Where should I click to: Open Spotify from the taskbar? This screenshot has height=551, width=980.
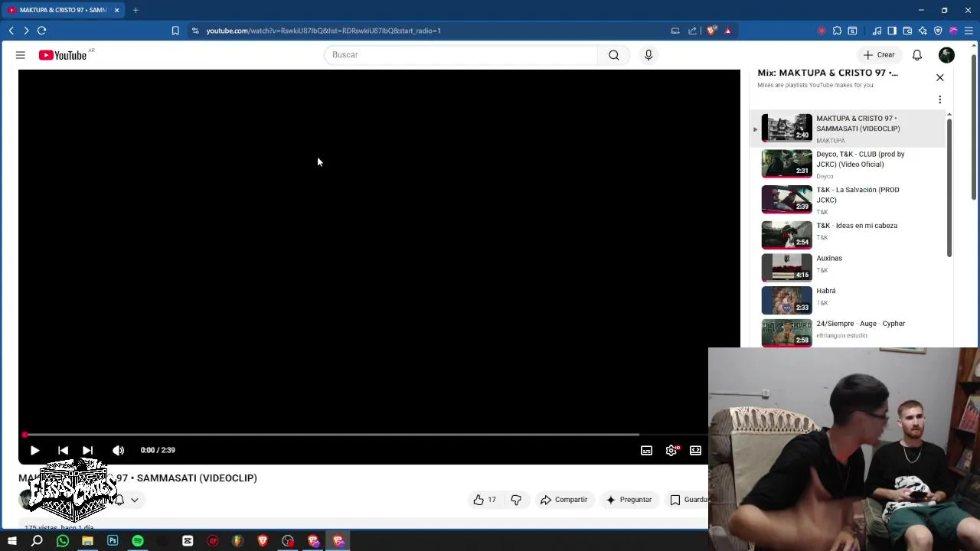[138, 541]
